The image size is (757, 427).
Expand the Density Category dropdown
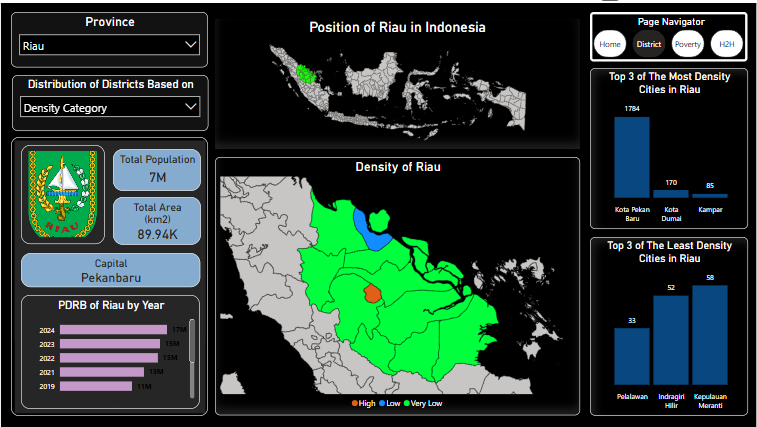click(x=109, y=107)
